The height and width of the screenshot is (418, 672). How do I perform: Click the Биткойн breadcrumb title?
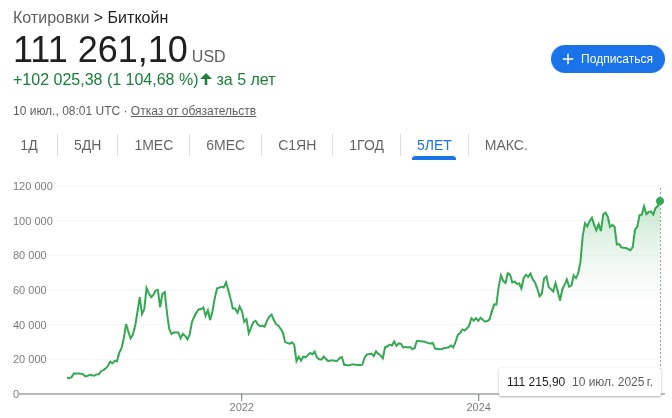(x=138, y=18)
